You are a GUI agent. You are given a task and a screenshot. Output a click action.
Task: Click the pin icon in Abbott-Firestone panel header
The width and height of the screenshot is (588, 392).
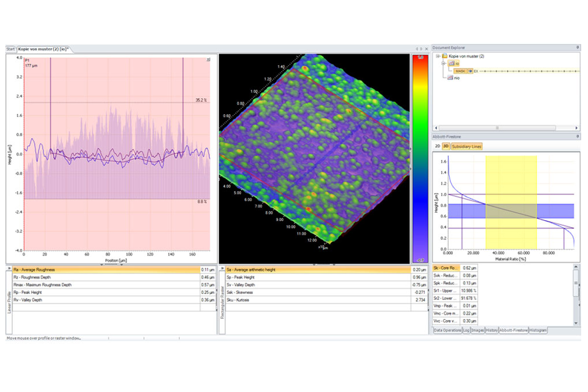pos(578,137)
